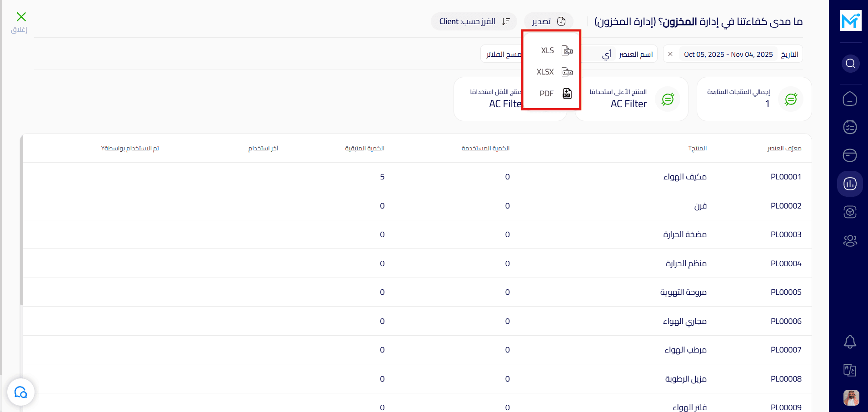
Task: Sort by معرّف العنصر column header
Action: [784, 149]
